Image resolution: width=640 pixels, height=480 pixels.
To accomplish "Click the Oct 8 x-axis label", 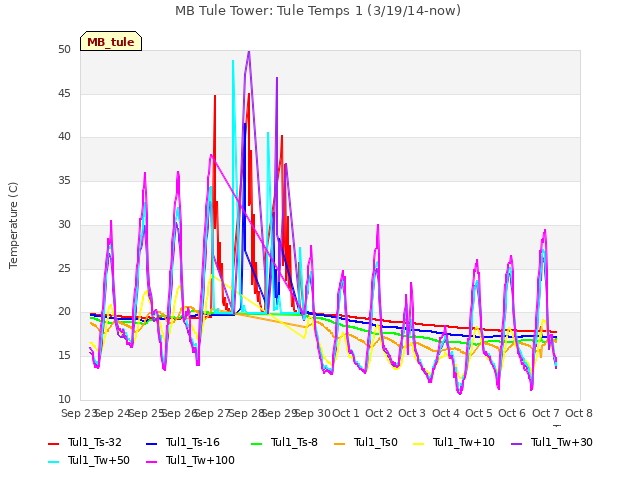I will [x=579, y=413].
